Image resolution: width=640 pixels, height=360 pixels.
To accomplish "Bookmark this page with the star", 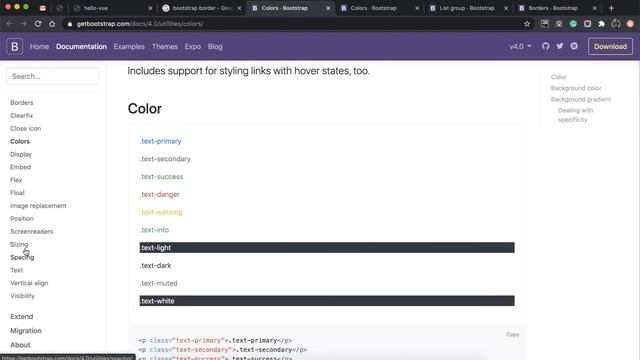I will (x=527, y=24).
